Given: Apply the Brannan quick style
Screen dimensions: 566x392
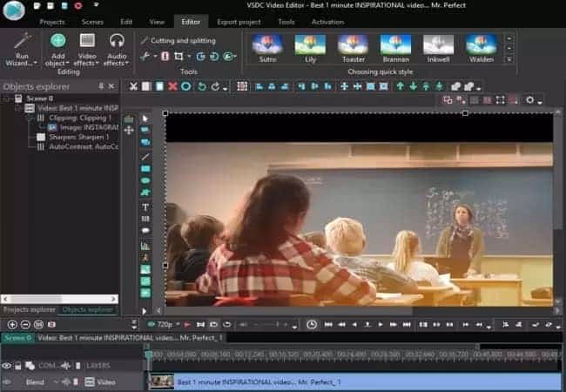Looking at the screenshot, I should (395, 49).
